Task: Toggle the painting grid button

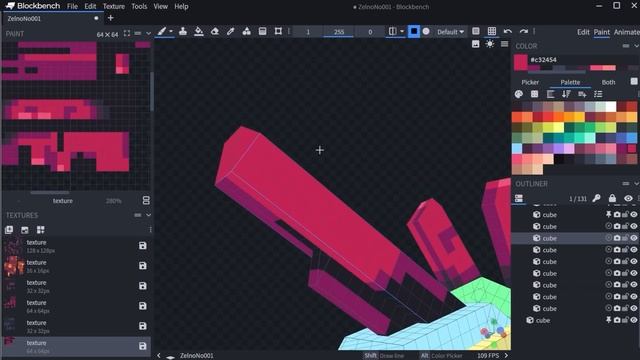Action: pyautogui.click(x=492, y=31)
